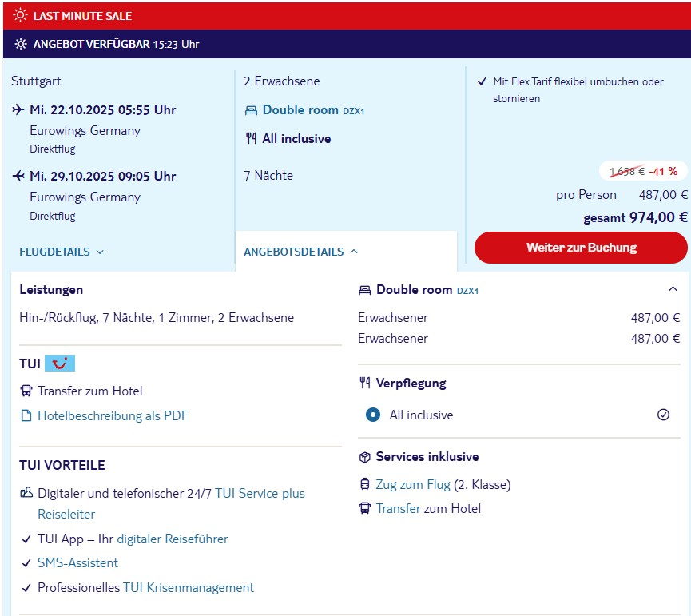691x616 pixels.
Task: Click the checkmark icon beside Flex Tarif
Action: tap(483, 81)
